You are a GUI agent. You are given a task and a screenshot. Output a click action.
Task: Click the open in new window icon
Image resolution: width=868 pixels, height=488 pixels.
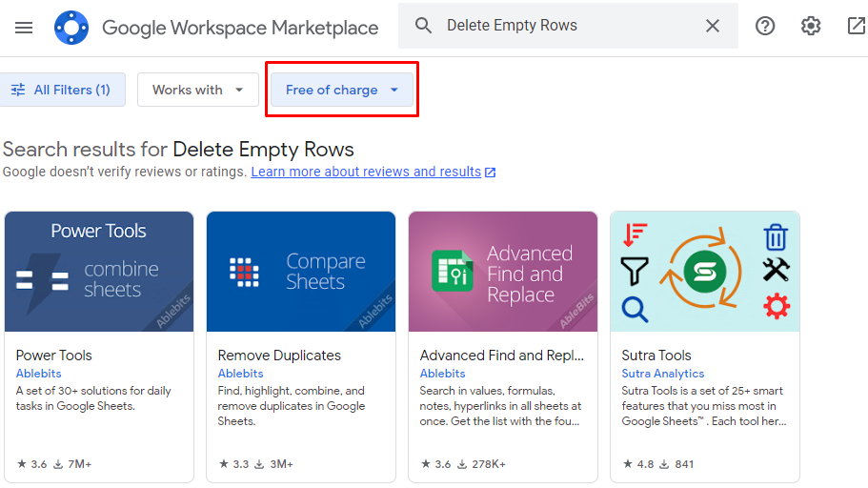pyautogui.click(x=857, y=26)
